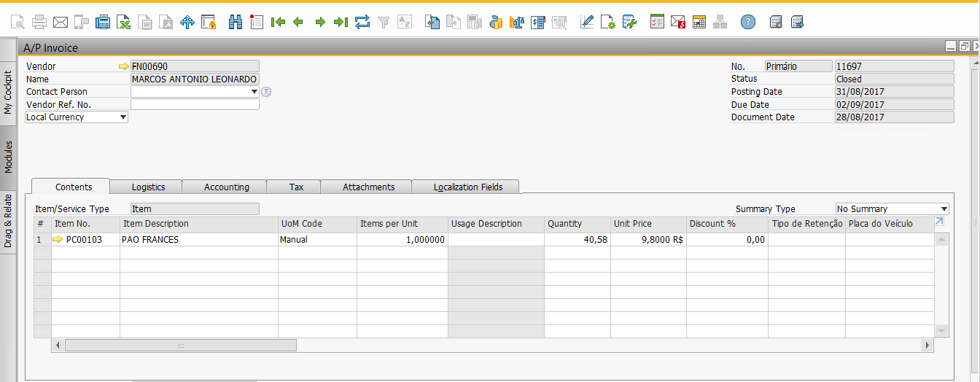Export document to Excel
Viewport: 980px width, 382px height.
coord(124,22)
